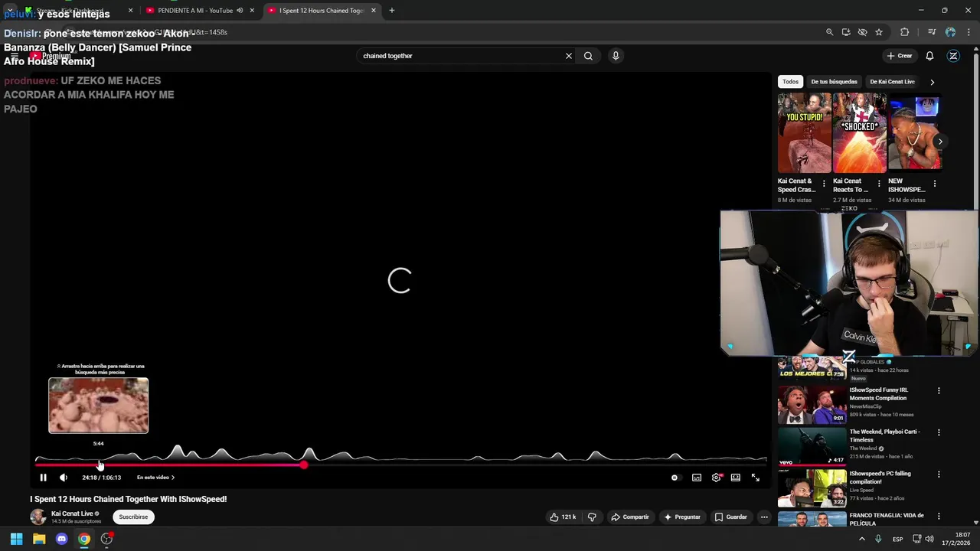Clear the search box with the X icon

coord(569,56)
